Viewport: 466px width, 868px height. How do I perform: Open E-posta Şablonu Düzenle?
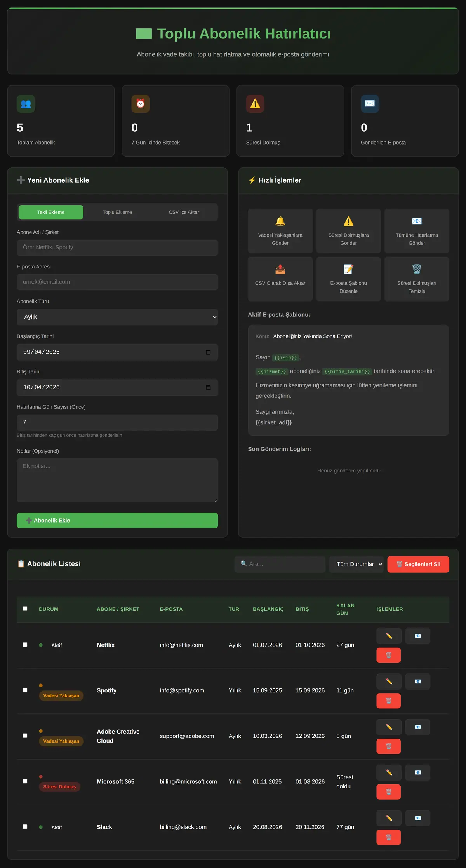(x=349, y=279)
